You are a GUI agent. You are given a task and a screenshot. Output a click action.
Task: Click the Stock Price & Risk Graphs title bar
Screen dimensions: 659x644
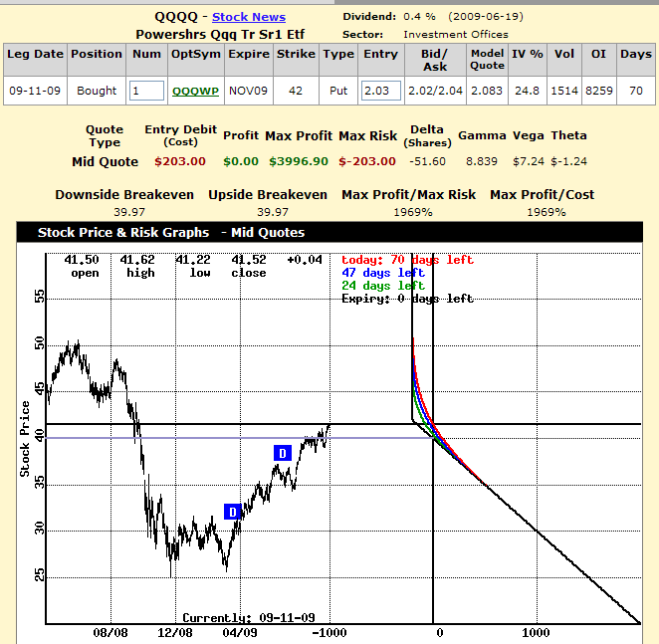pos(329,233)
